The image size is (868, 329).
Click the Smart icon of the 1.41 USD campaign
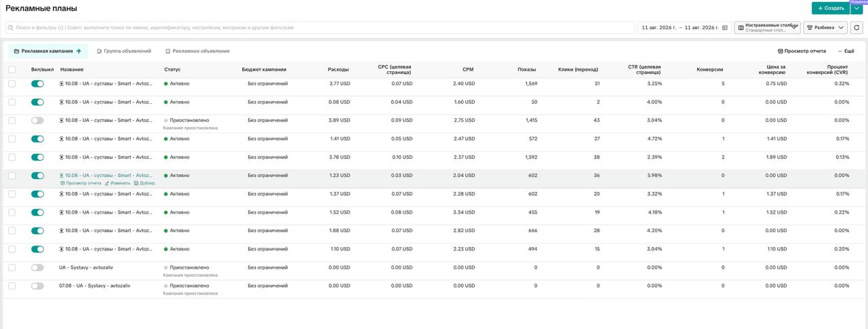point(62,138)
